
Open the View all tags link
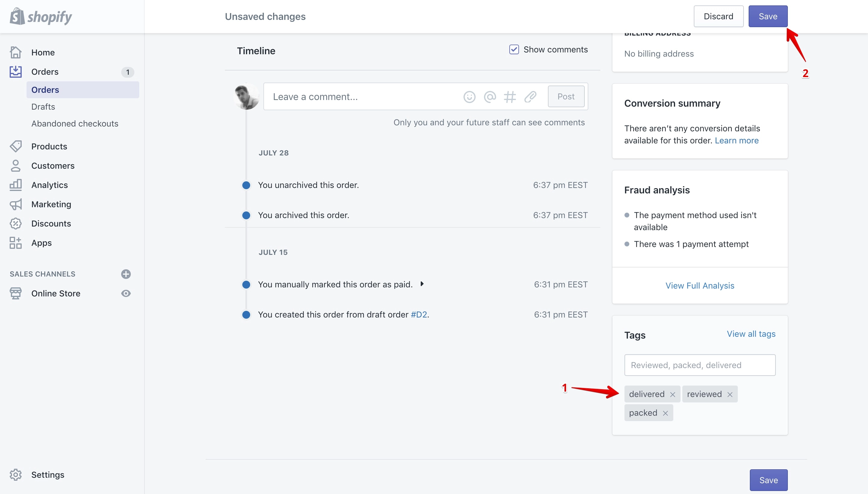point(751,334)
